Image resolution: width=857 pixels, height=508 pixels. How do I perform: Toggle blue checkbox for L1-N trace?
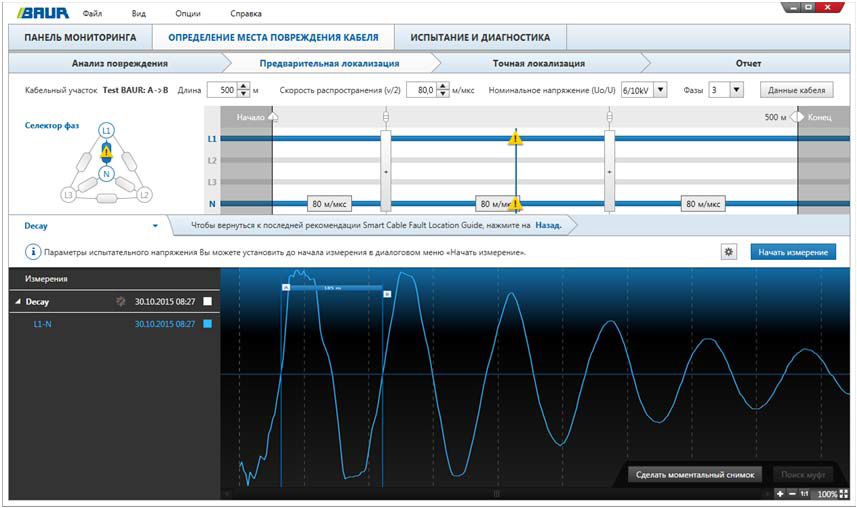tap(207, 324)
